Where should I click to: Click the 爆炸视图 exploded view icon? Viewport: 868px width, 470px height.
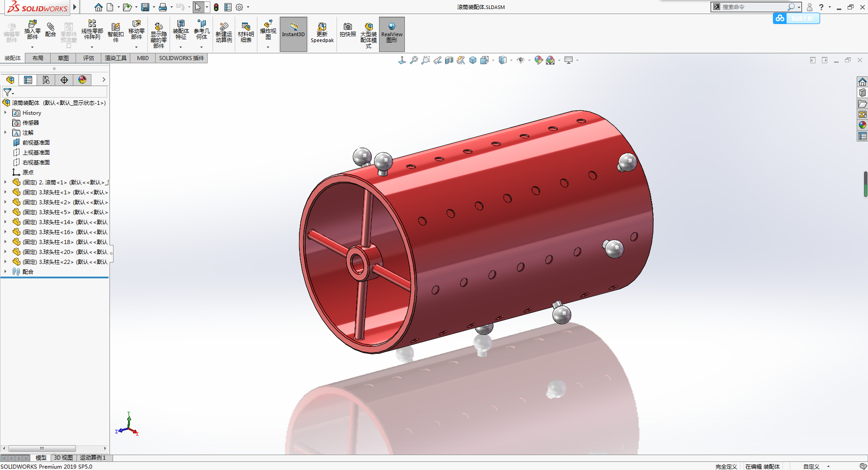coord(268,30)
